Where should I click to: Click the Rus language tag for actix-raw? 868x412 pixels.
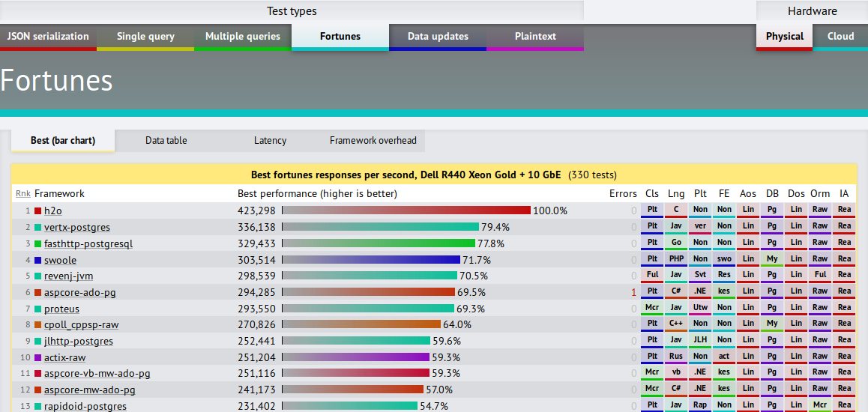point(676,357)
